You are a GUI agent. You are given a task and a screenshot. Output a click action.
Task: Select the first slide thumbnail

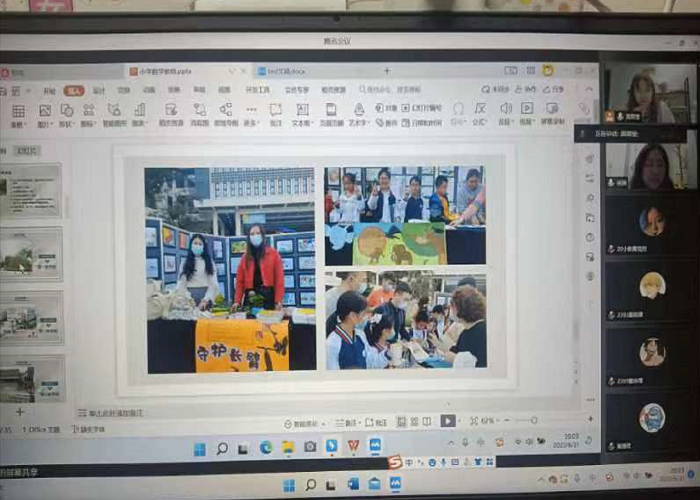(x=31, y=190)
